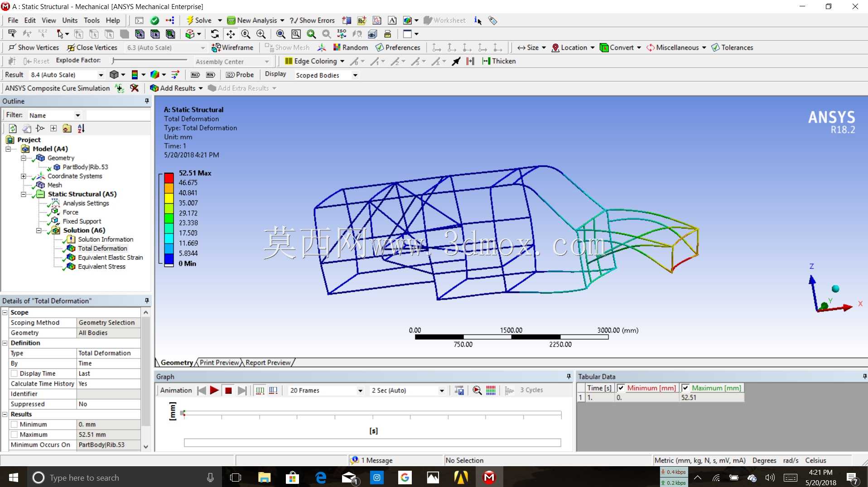
Task: Step to the next animation frame
Action: (242, 391)
